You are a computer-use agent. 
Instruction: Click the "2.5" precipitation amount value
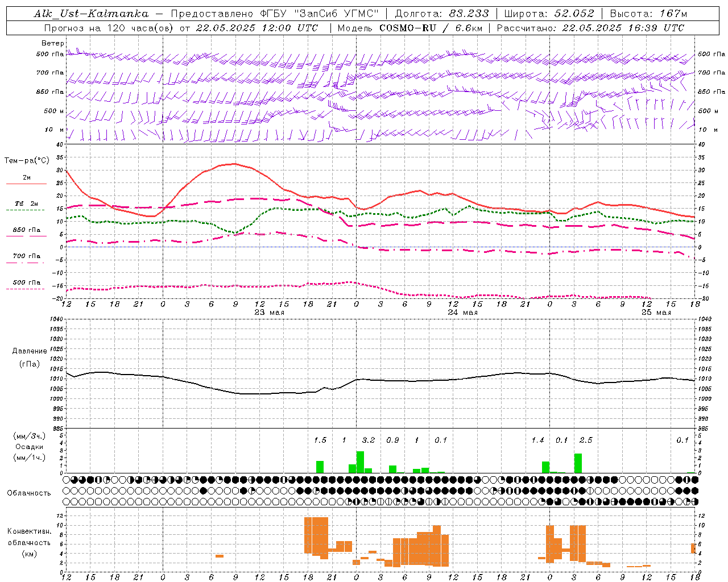(586, 440)
